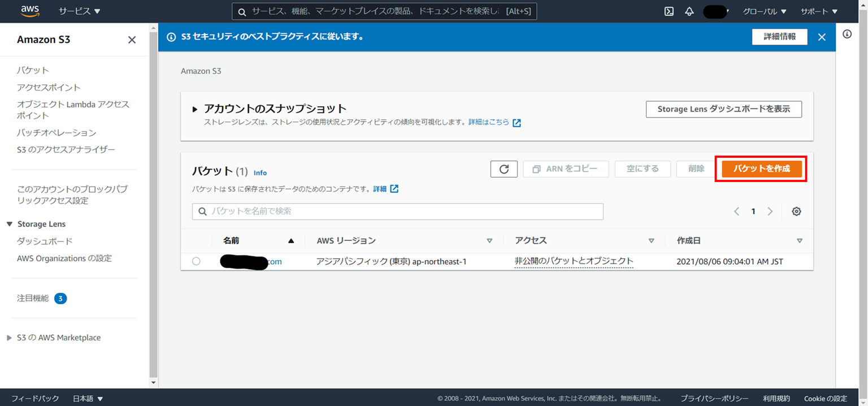
Task: Go to previous page of buckets
Action: point(736,211)
